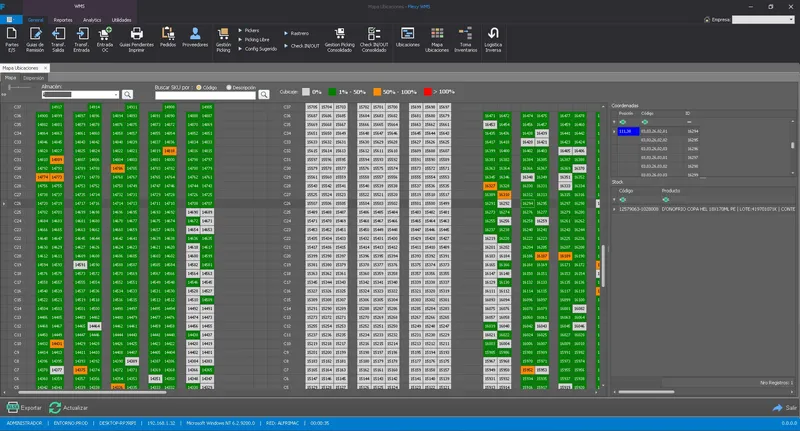Select the Mapa sub-tab
This screenshot has width=800, height=431.
tap(10, 78)
